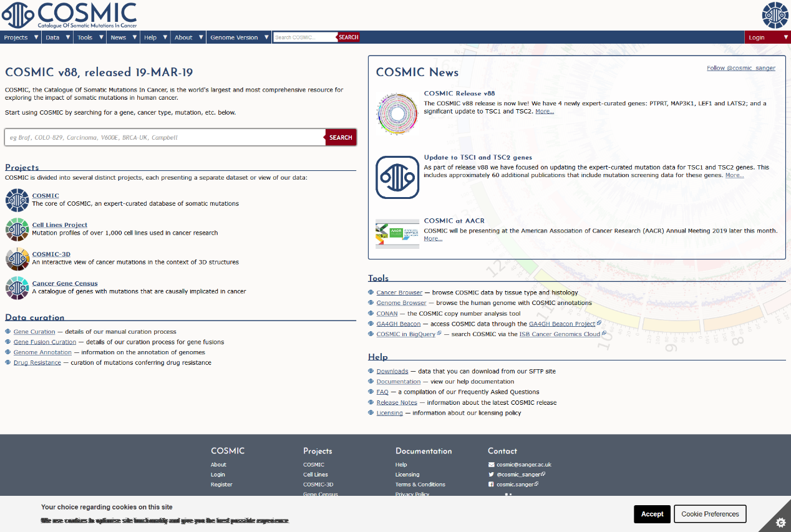Click the Sanger round logo top right
Viewport: 791px width, 532px height.
(x=775, y=15)
